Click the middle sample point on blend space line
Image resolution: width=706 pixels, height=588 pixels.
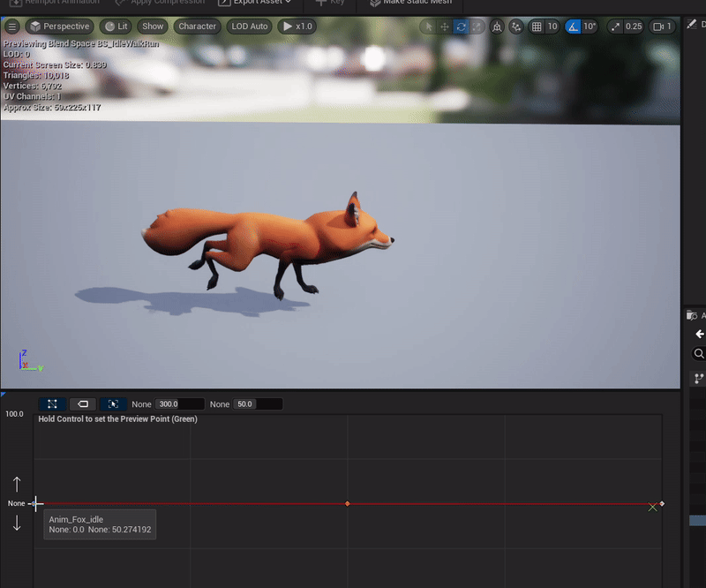347,504
